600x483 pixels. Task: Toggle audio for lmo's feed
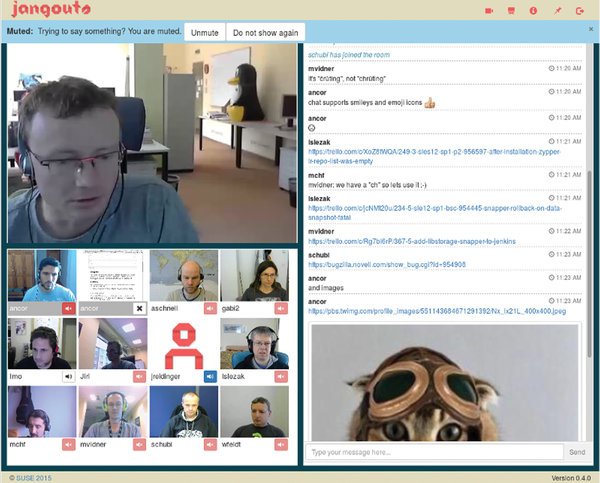[69, 377]
